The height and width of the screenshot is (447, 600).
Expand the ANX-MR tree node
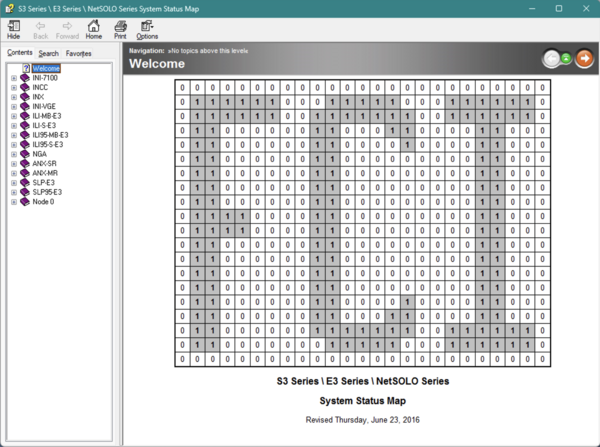point(14,173)
